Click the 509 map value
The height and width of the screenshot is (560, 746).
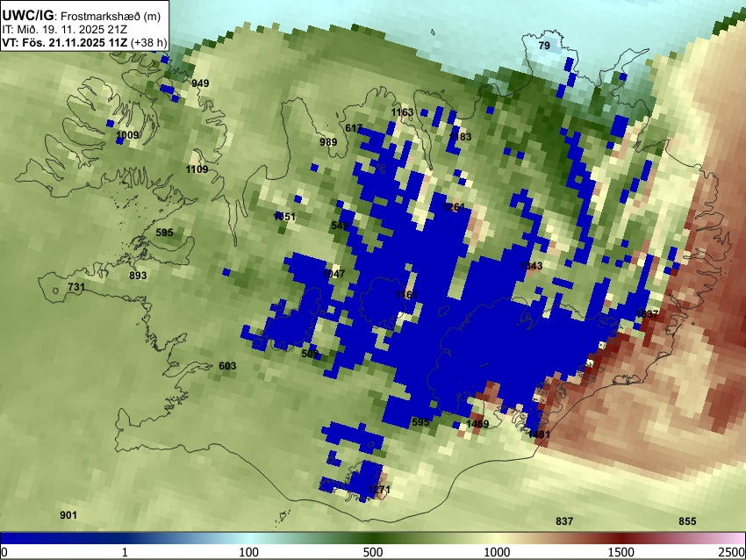point(310,354)
